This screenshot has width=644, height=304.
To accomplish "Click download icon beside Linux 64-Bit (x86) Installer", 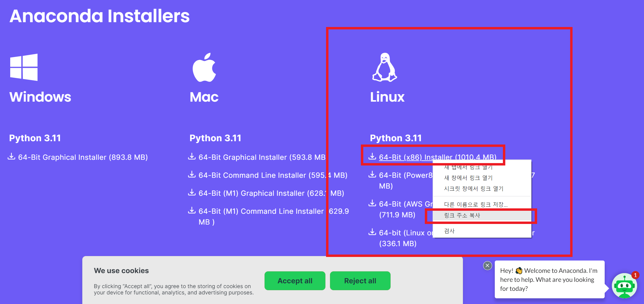I will (372, 156).
